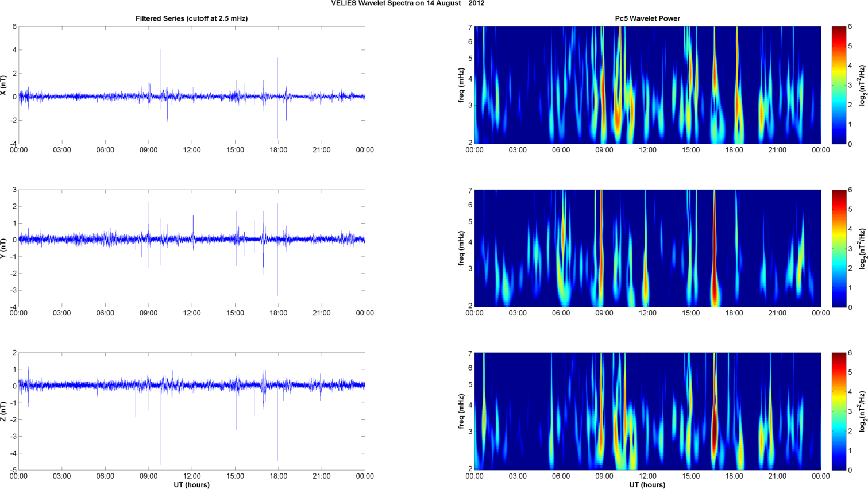
Task: Click the 6 tick on the X (nT) axis
Action: pyautogui.click(x=15, y=26)
